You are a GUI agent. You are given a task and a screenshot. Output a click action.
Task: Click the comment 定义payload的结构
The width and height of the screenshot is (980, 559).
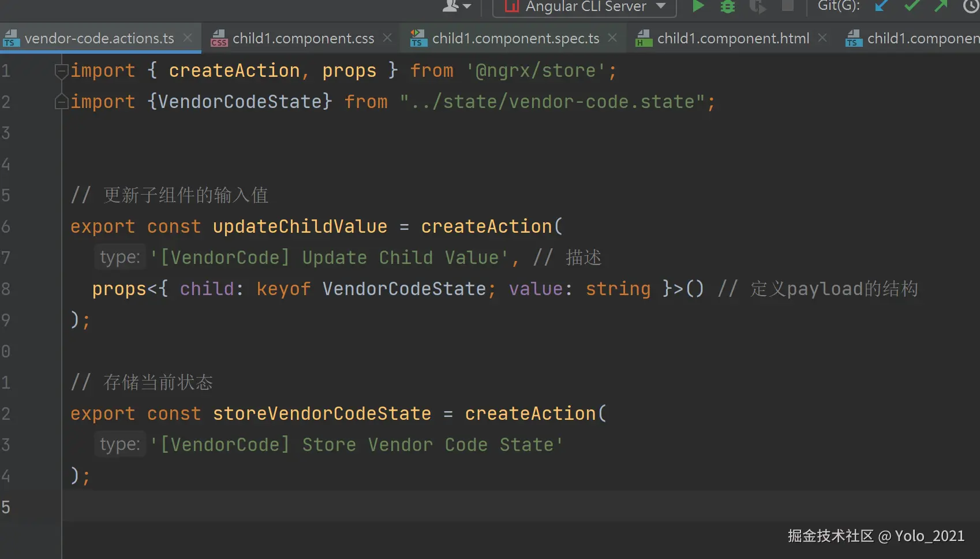click(818, 289)
